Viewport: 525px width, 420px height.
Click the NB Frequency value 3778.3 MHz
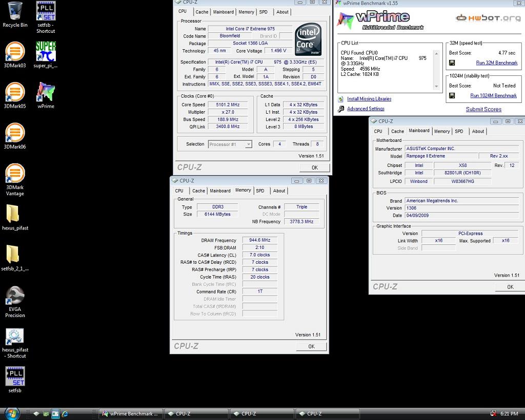[301, 222]
